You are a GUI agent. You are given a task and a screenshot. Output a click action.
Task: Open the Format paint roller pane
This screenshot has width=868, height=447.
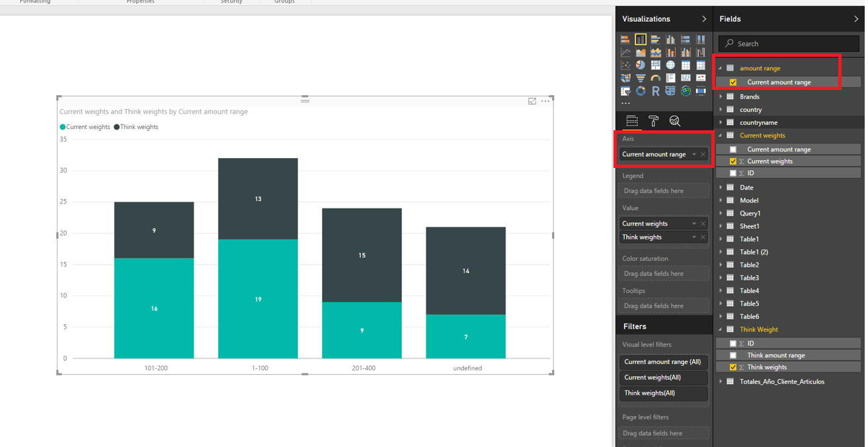click(x=653, y=121)
